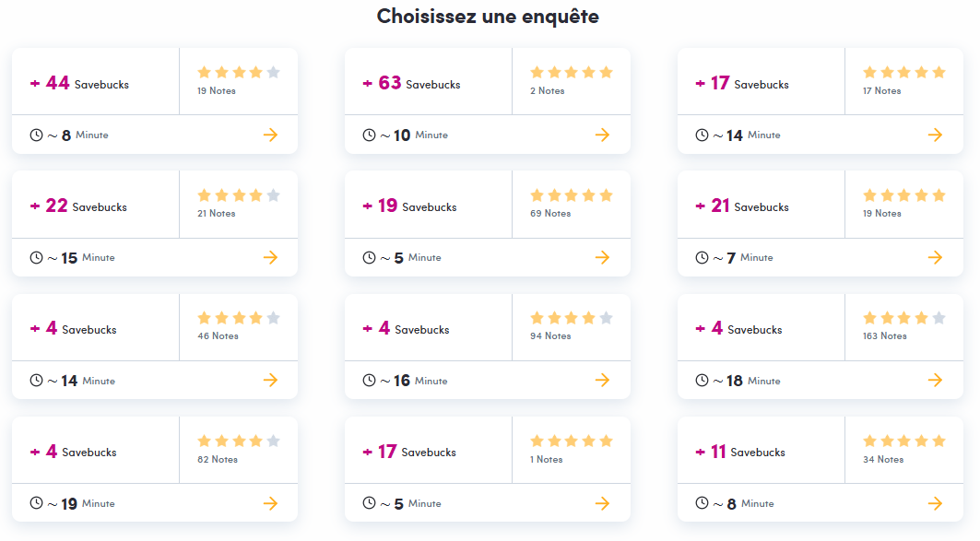Image resolution: width=980 pixels, height=541 pixels.
Task: Select the arrow icon on the 44 Savebucks survey
Action: [x=270, y=135]
